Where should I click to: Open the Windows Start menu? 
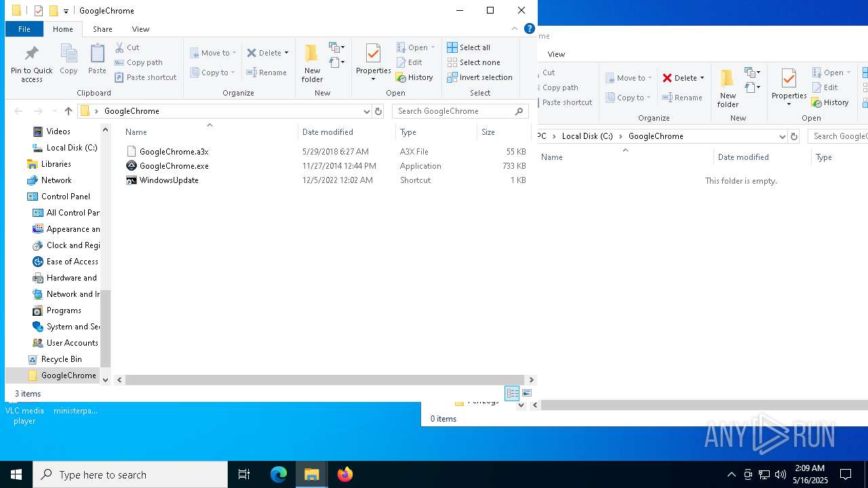tap(16, 474)
